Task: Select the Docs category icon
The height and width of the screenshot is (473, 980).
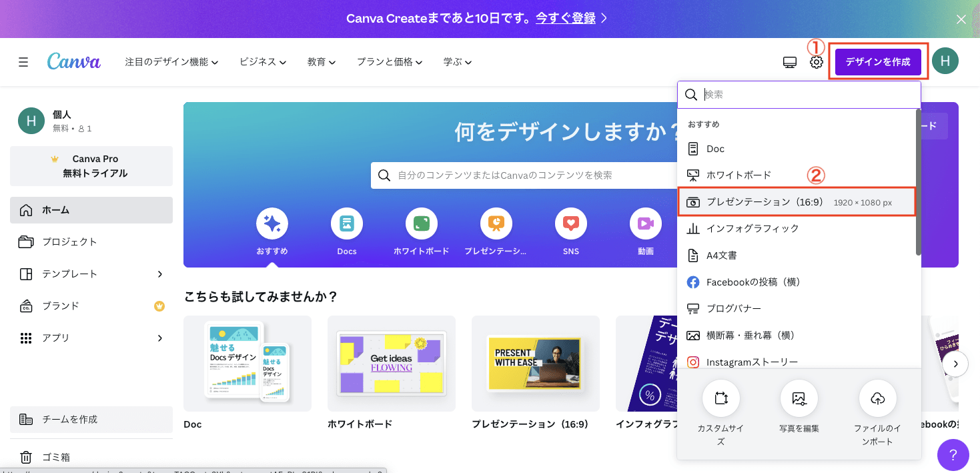Action: coord(347,224)
